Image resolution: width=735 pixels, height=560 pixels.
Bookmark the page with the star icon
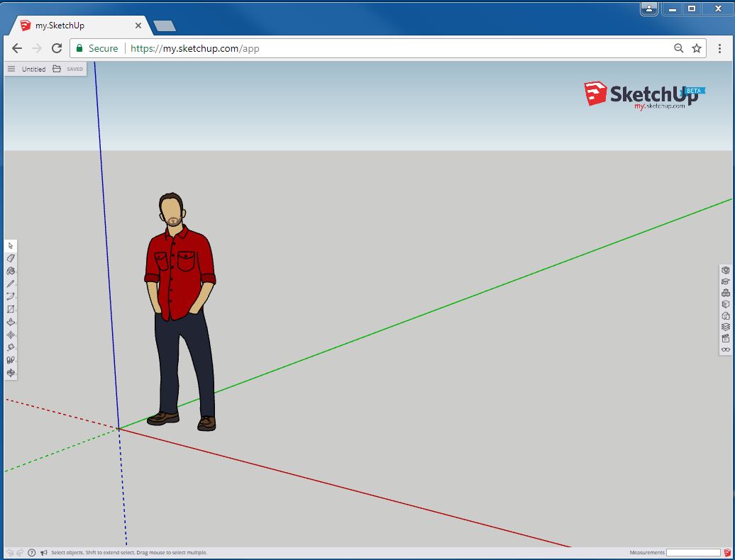point(697,48)
